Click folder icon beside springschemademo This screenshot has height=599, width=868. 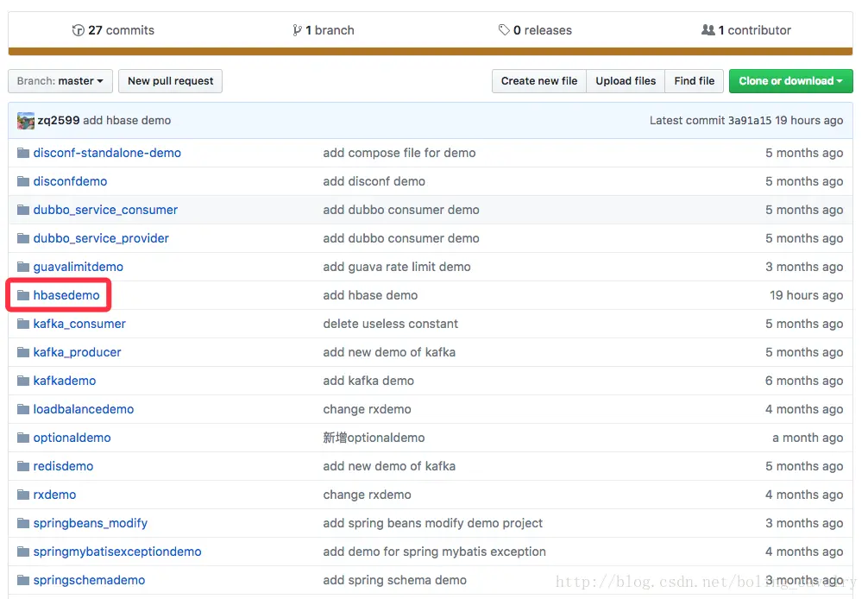click(23, 580)
